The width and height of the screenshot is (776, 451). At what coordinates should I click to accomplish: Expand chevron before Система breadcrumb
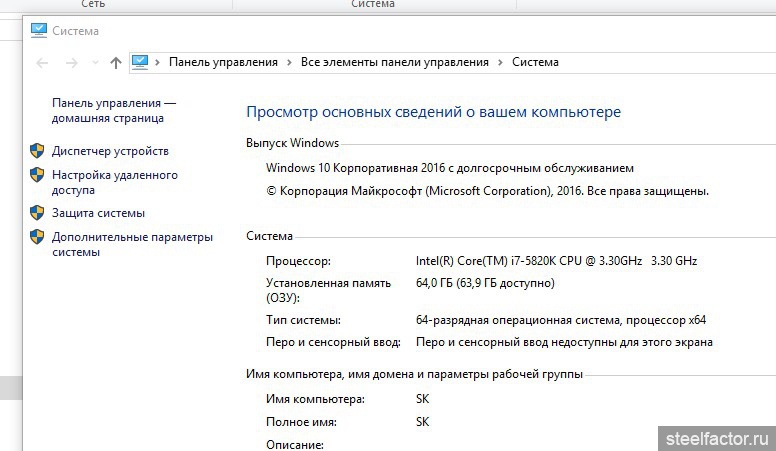(x=500, y=62)
